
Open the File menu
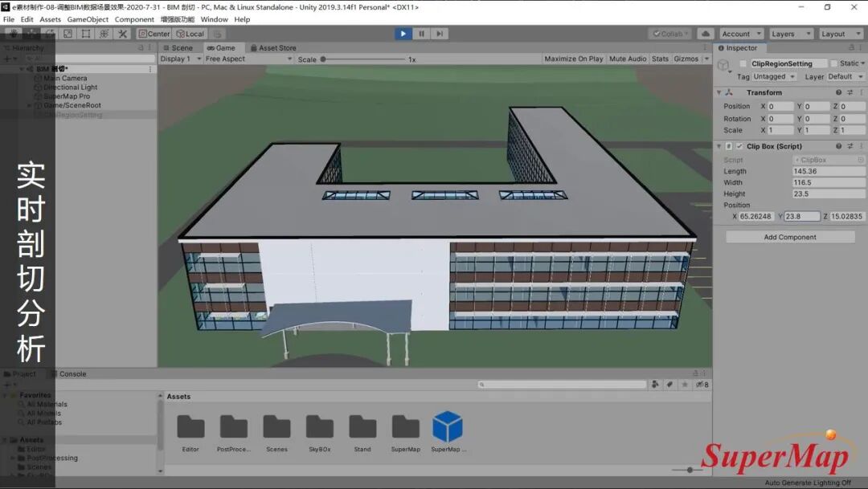9,19
